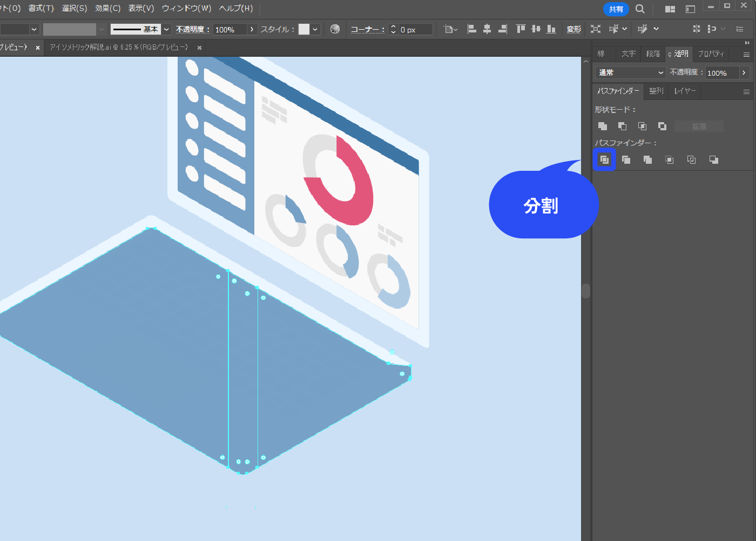Click the search magnifier icon

coord(640,9)
